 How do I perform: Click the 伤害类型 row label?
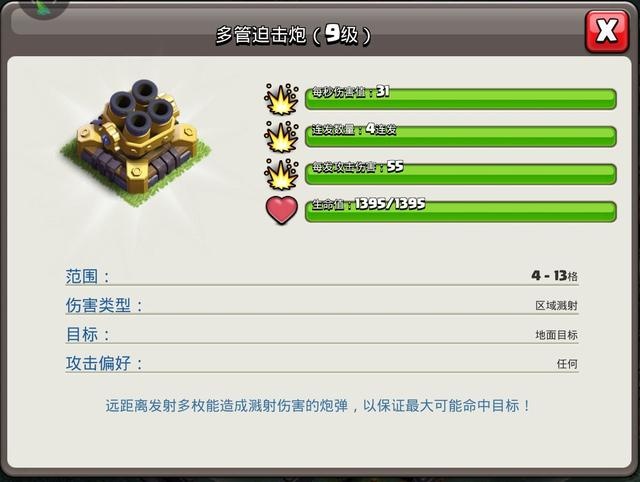(104, 305)
